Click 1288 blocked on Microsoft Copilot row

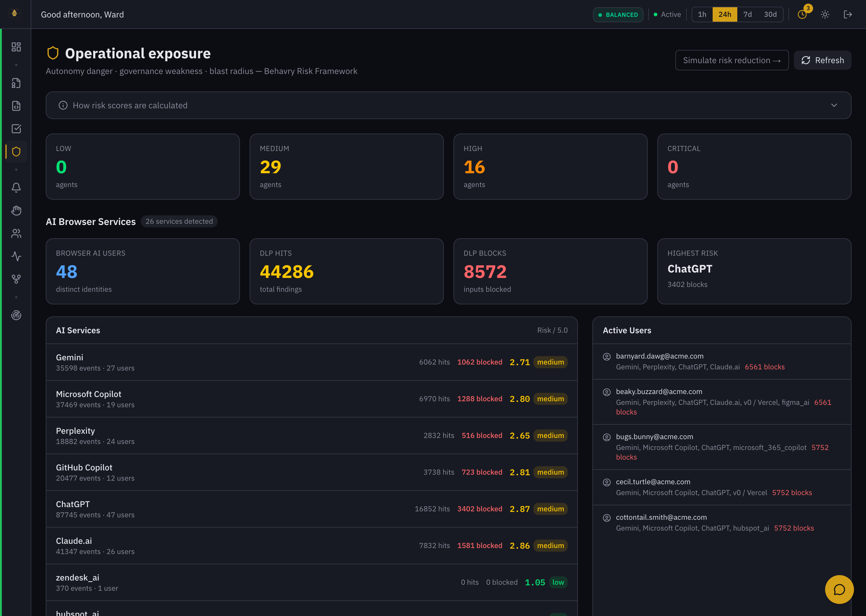[x=480, y=399]
